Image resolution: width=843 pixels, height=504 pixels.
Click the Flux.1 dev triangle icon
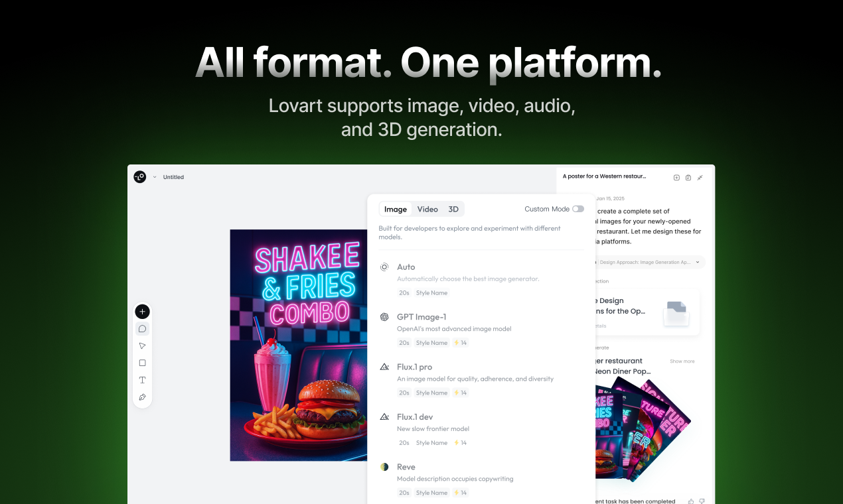[x=384, y=417]
